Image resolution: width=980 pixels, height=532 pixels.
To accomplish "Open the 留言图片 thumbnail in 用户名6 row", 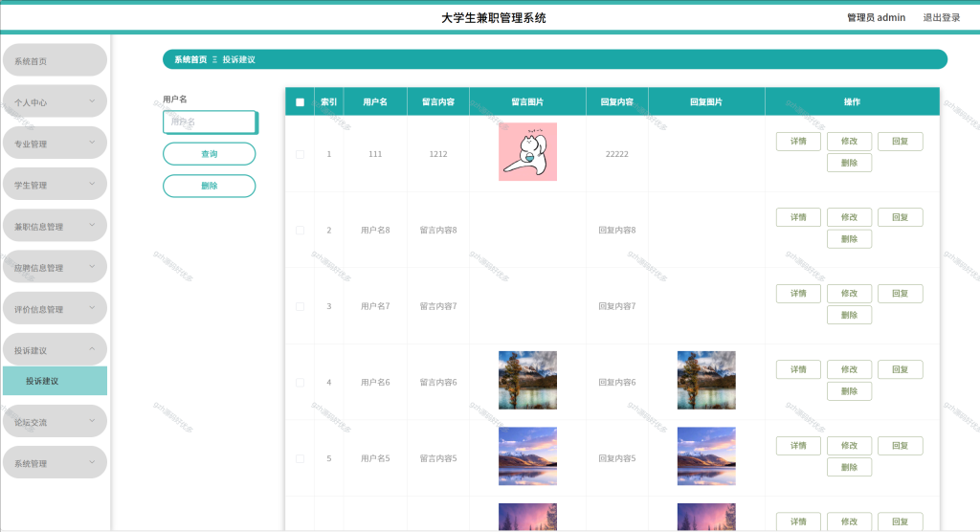I will click(527, 380).
